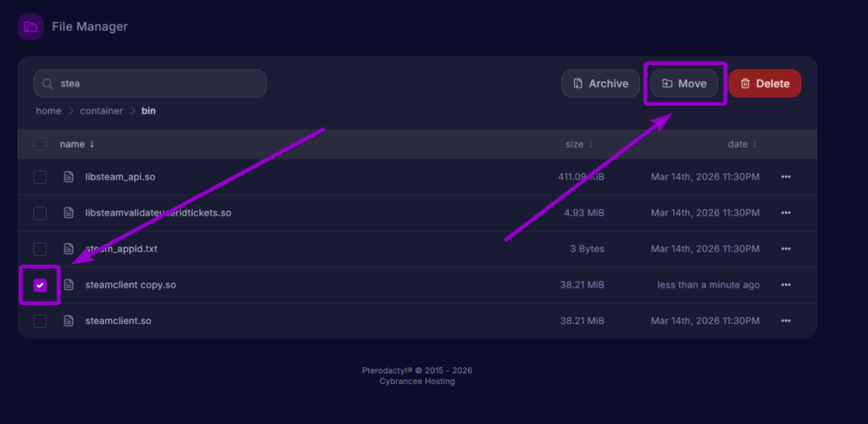This screenshot has height=424, width=868.
Task: Uncheck the steamclient copy.so checkbox
Action: pyautogui.click(x=40, y=285)
